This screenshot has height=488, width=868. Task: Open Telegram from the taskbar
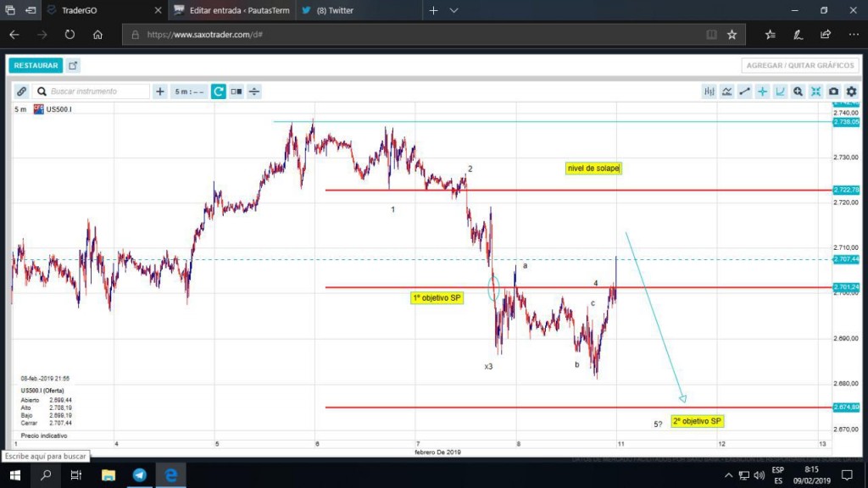(x=140, y=475)
